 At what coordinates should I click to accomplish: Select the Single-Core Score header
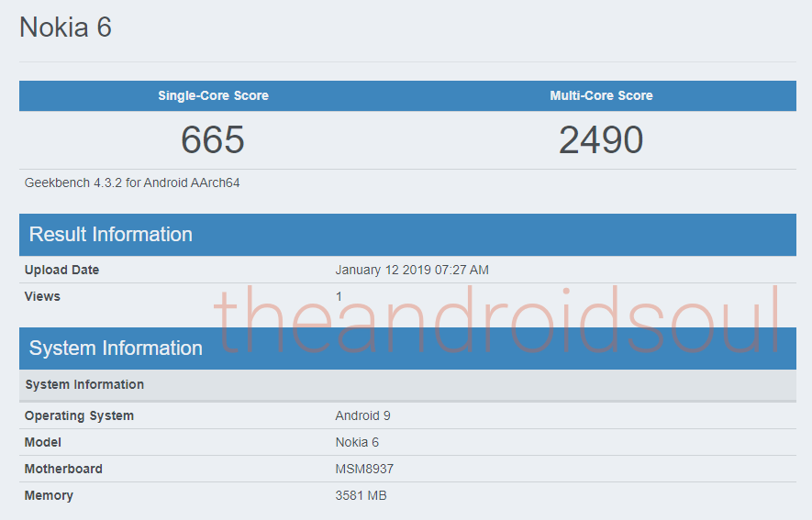pyautogui.click(x=214, y=95)
